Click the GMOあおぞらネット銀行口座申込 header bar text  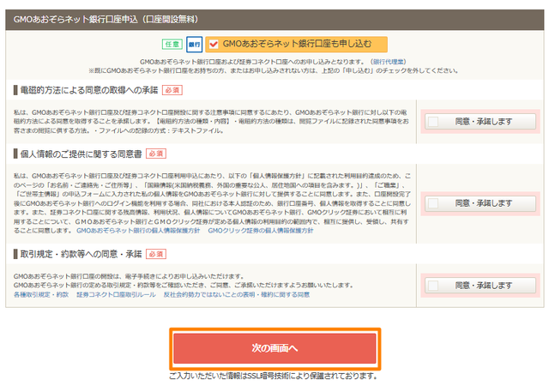[106, 19]
